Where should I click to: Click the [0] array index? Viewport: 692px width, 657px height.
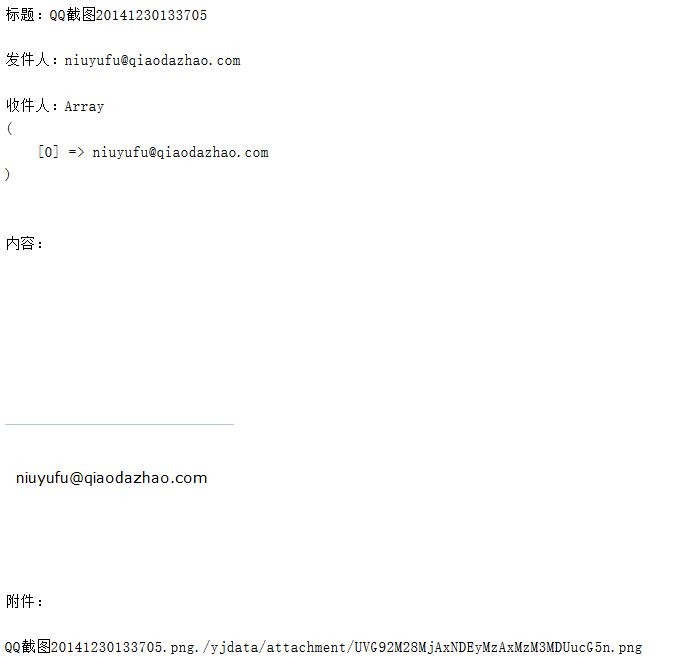[x=48, y=152]
